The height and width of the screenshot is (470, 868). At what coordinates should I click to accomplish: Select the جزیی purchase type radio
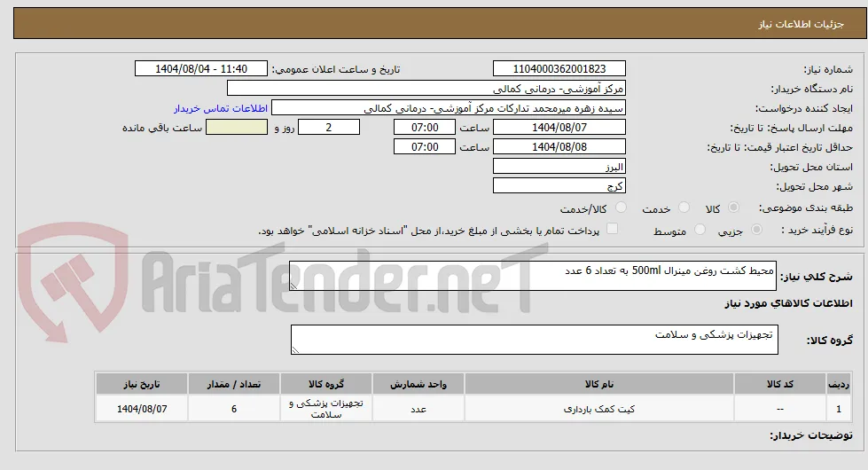point(756,230)
